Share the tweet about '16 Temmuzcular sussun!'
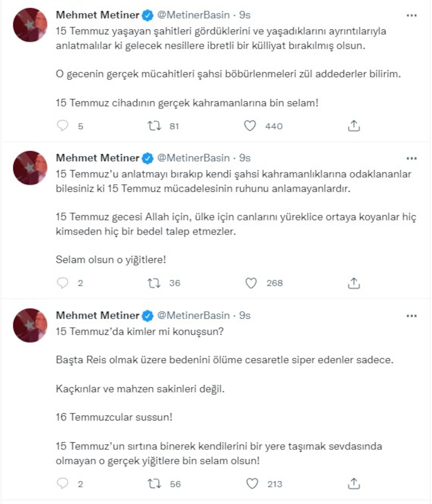432x504 pixels. click(354, 484)
